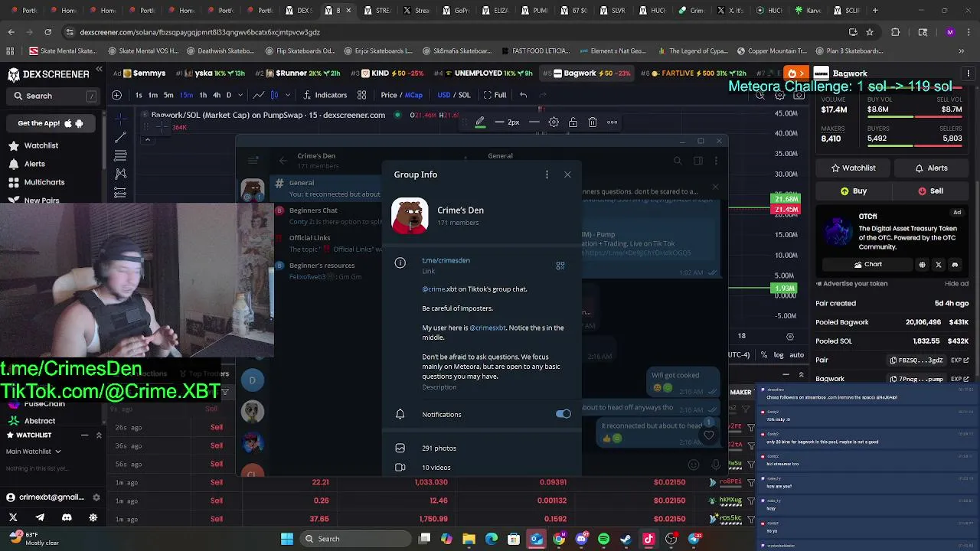Viewport: 980px width, 551px height.
Task: Click the red Sell button
Action: coord(931,191)
